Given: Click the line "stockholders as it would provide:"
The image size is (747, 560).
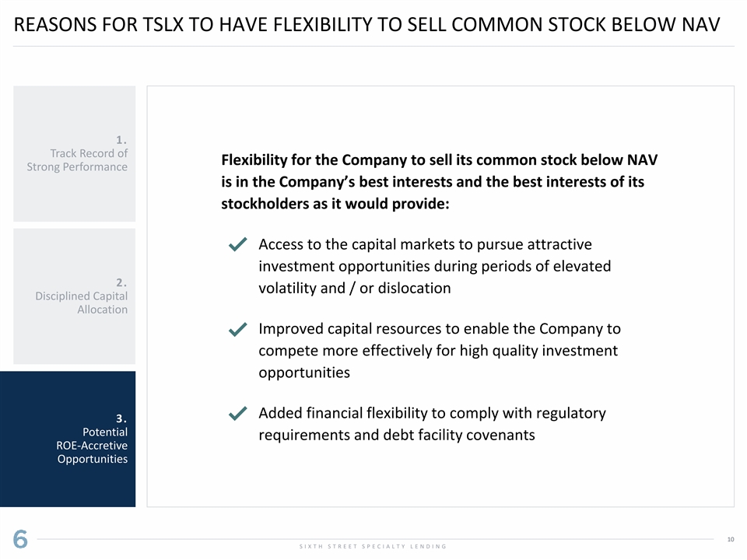Looking at the screenshot, I should tap(335, 204).
